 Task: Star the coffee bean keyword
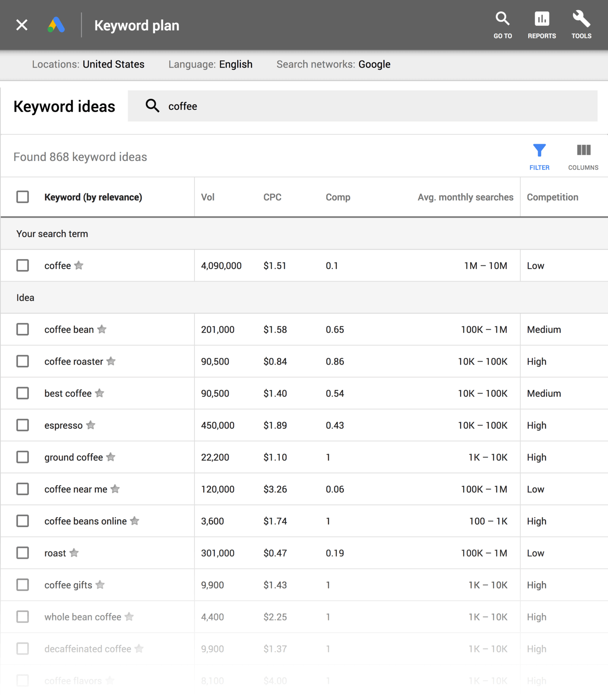tap(102, 329)
